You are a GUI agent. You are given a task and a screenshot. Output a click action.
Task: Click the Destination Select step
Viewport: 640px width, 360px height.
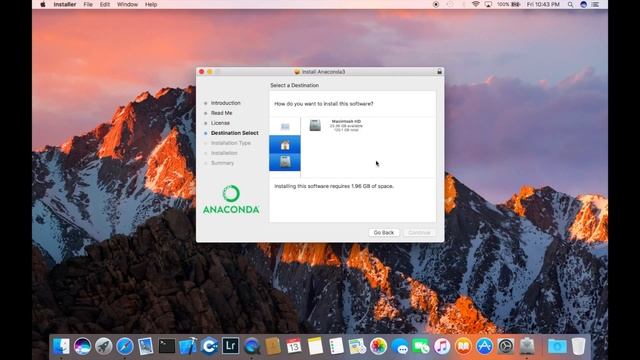[235, 133]
